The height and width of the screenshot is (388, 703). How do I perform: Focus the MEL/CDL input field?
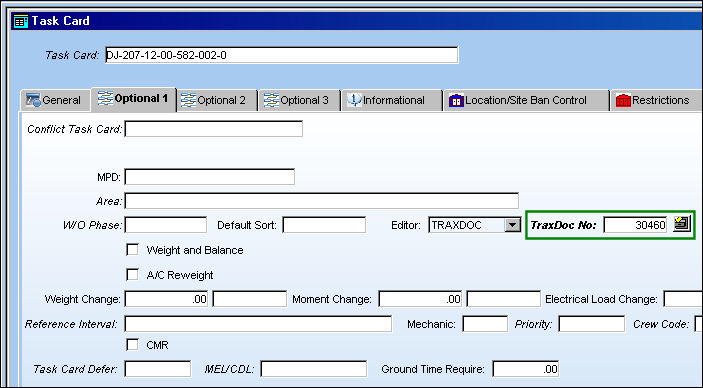click(x=314, y=369)
